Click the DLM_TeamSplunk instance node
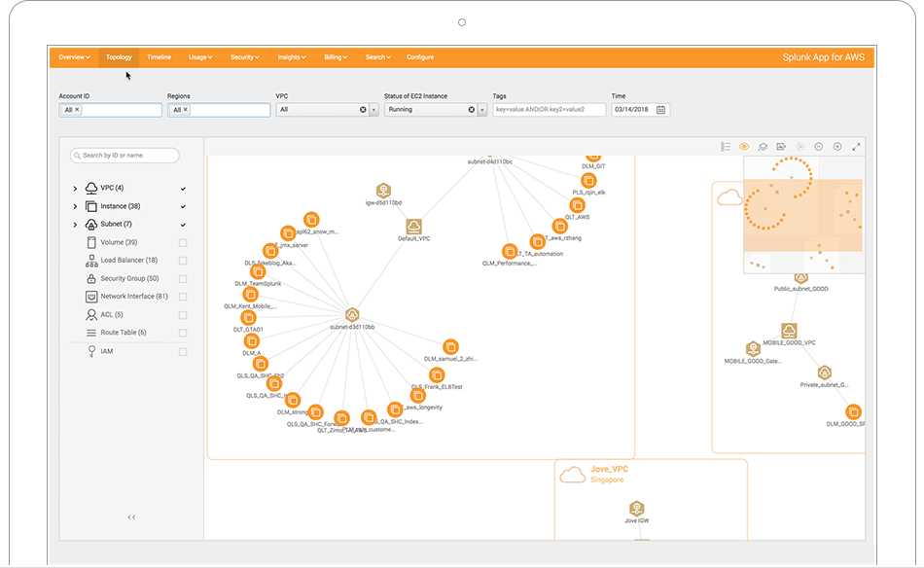The image size is (924, 568). click(258, 271)
